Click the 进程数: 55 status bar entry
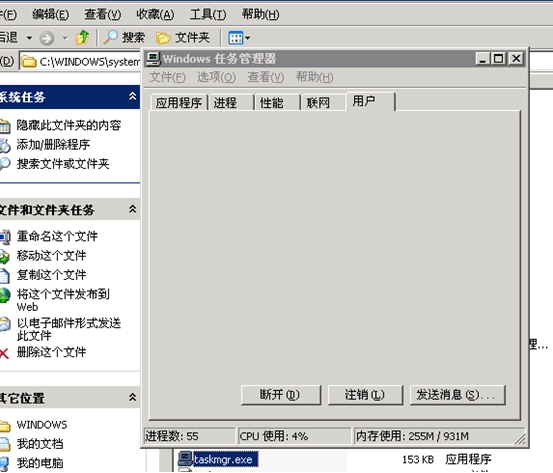 pyautogui.click(x=190, y=436)
